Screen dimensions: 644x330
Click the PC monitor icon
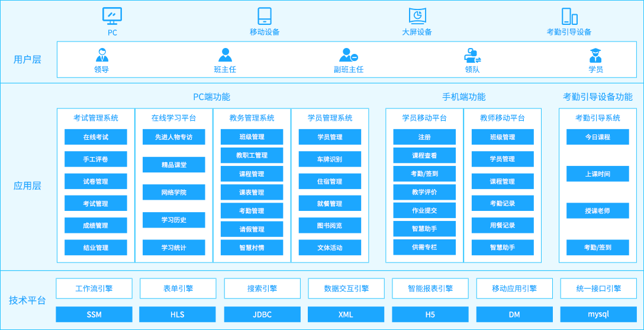pyautogui.click(x=112, y=15)
